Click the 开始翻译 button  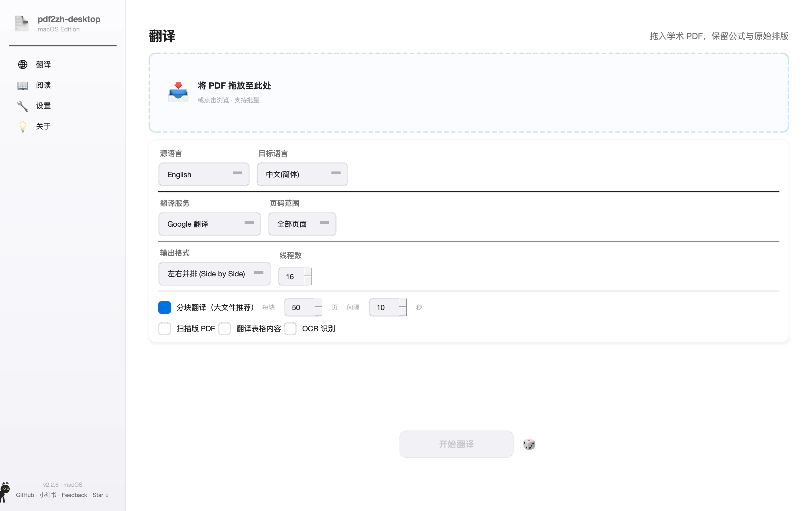[456, 444]
